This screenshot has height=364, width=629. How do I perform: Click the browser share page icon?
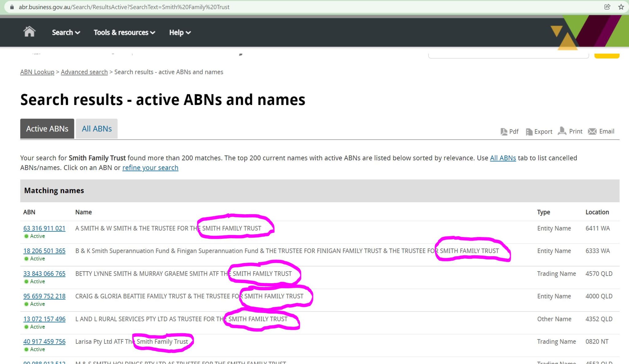(x=607, y=7)
